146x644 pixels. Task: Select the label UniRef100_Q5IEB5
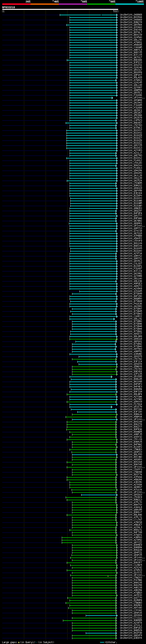(x=131, y=377)
